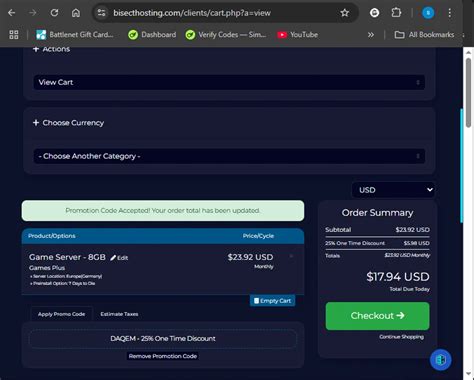Screen dimensions: 474x380
Task: Edit the Game Server 8GB item
Action: coord(119,258)
